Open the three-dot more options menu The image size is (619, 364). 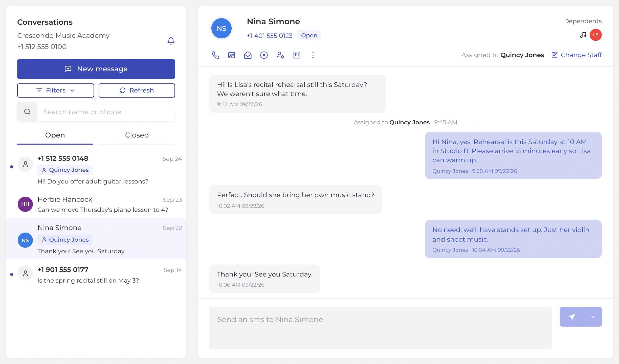point(313,55)
